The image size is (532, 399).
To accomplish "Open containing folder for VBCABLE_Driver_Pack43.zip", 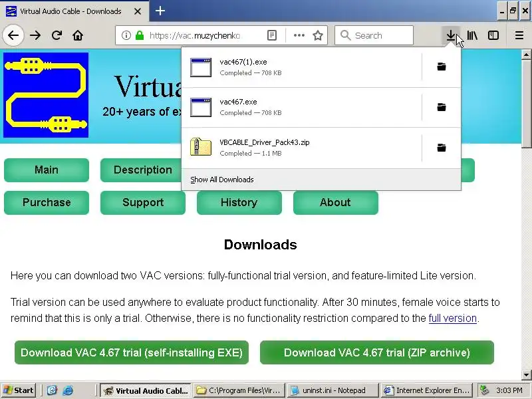I will click(x=442, y=148).
